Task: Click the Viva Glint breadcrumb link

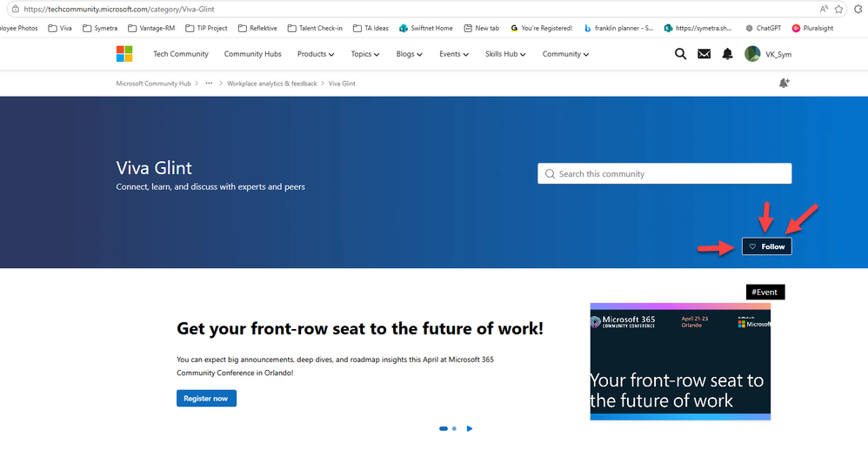Action: tap(342, 84)
